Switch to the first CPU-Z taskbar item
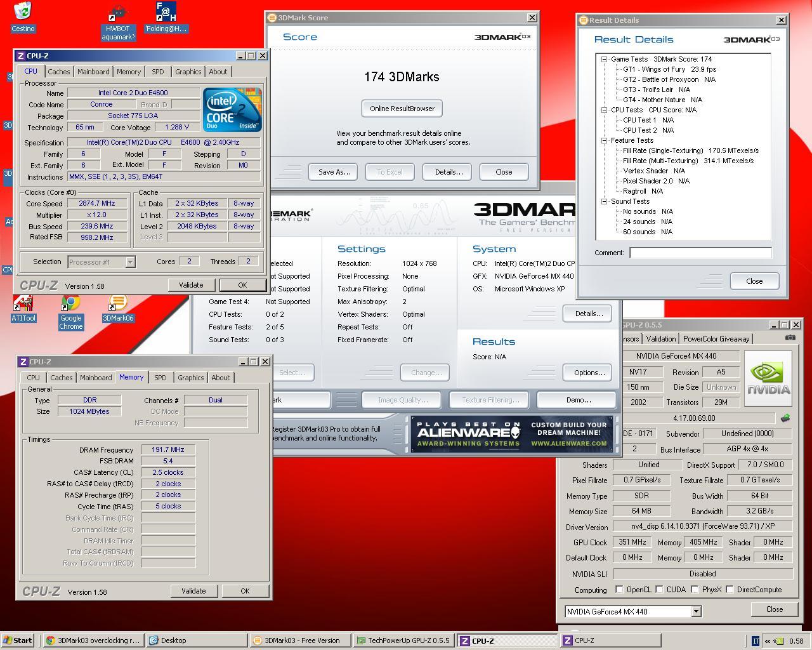 [506, 640]
